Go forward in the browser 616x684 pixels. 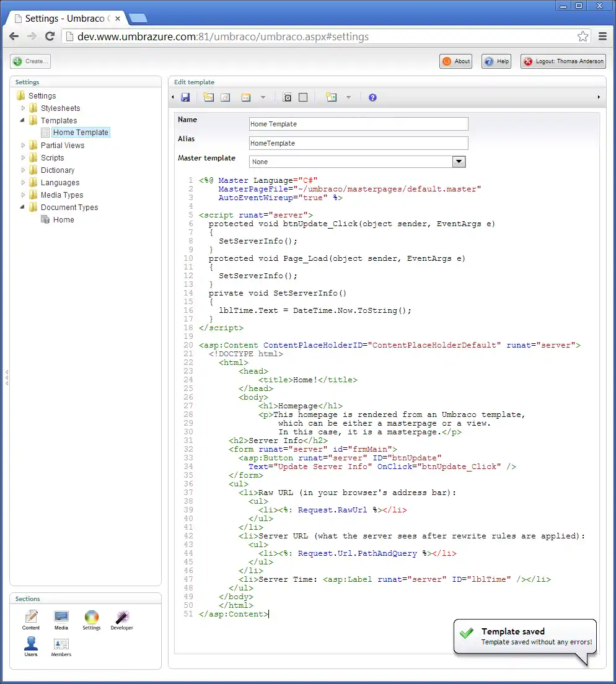(32, 36)
